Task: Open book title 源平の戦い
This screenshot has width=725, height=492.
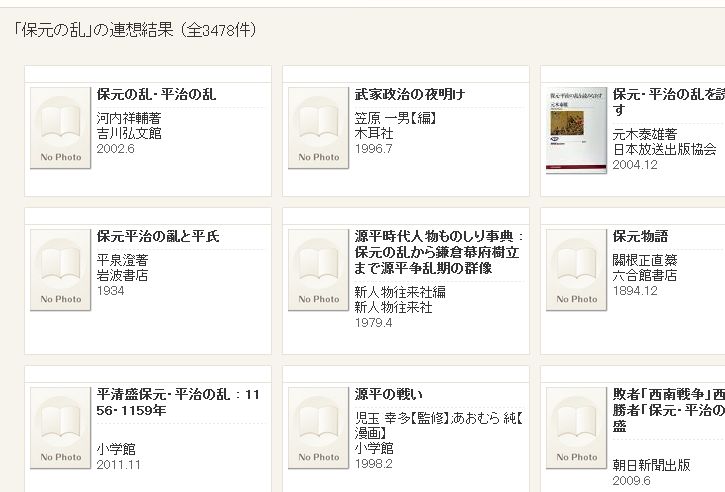Action: click(388, 394)
